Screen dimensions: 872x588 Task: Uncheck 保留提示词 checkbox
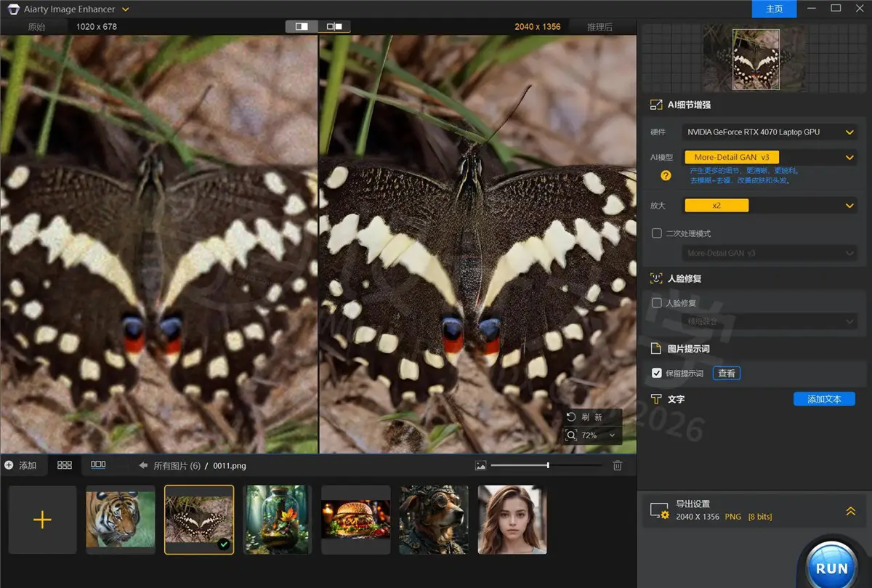click(x=657, y=373)
